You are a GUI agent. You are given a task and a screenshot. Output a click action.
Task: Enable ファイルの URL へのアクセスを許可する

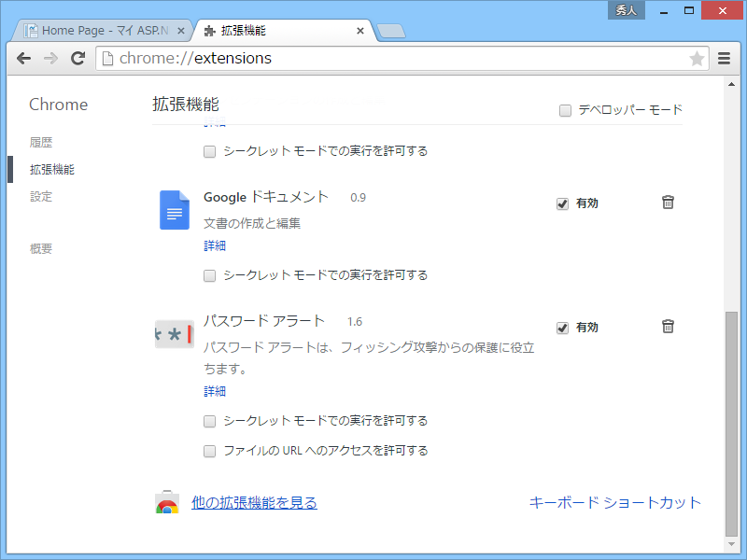click(209, 451)
